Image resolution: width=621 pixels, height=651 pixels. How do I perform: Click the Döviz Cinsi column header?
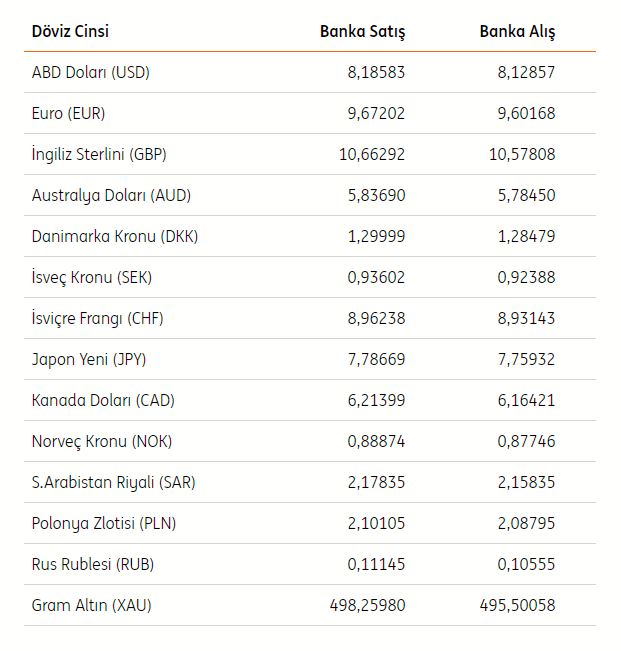[70, 31]
